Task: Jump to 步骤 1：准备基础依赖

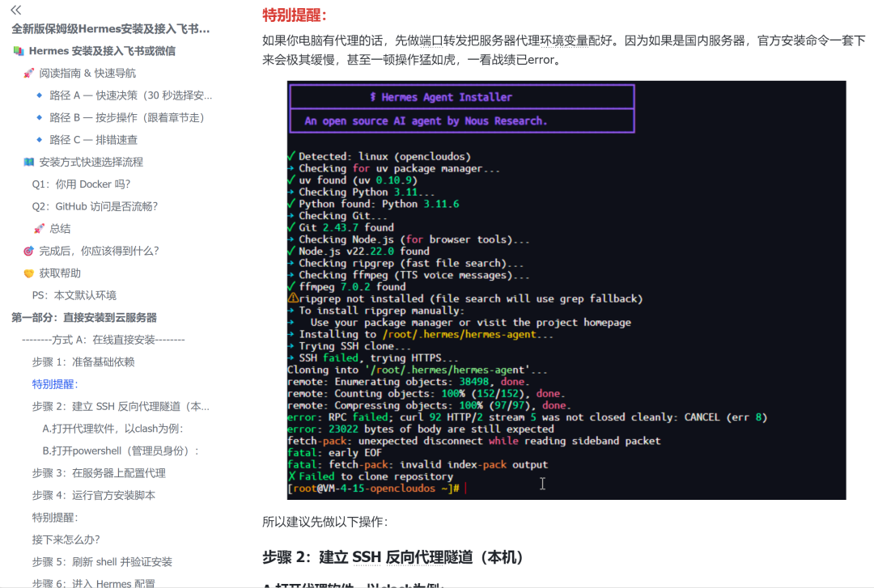Action: coord(83,362)
